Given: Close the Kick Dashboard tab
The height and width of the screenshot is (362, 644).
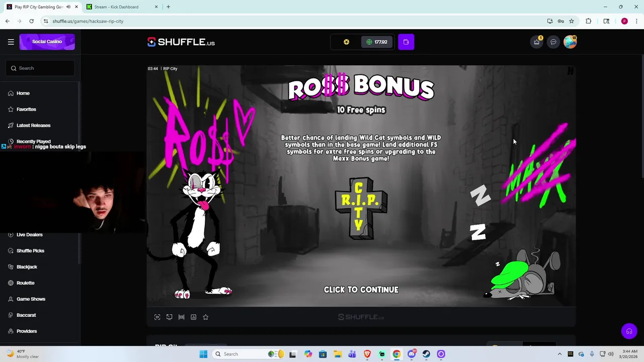Looking at the screenshot, I should pos(156,7).
